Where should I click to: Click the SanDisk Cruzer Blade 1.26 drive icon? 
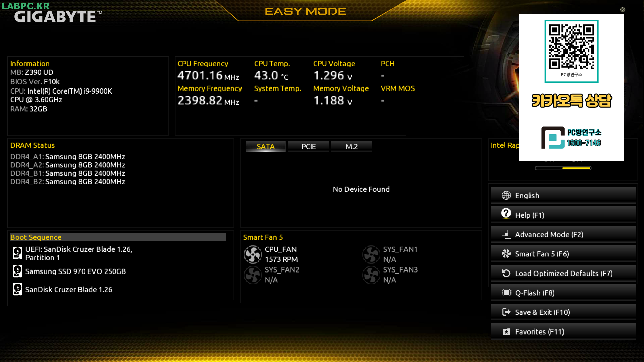click(x=17, y=289)
